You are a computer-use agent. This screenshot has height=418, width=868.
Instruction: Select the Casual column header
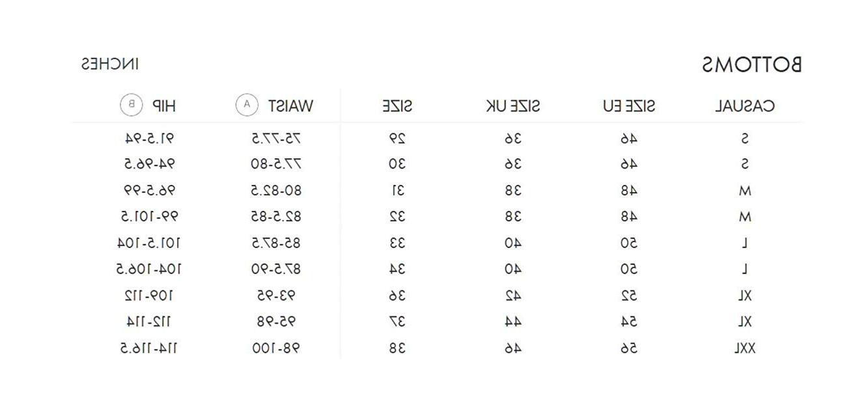[x=745, y=105]
